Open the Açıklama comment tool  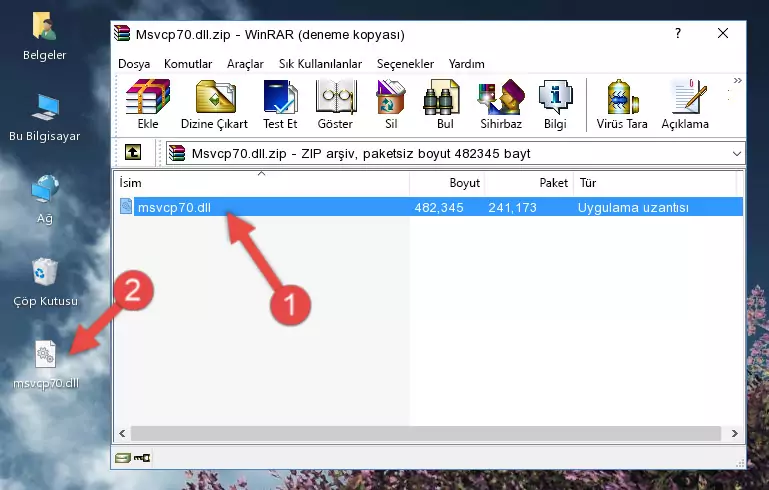pyautogui.click(x=685, y=104)
